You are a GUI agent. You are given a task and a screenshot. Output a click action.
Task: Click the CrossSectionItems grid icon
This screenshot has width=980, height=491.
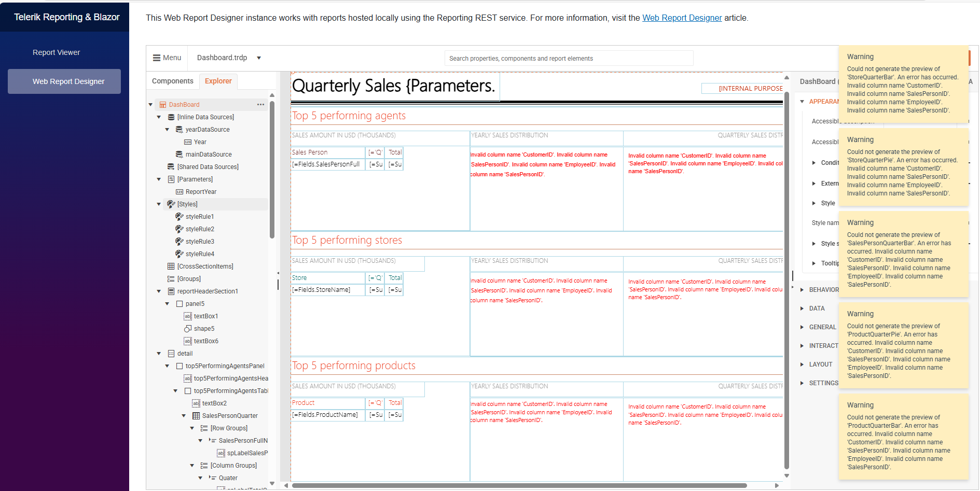(171, 266)
